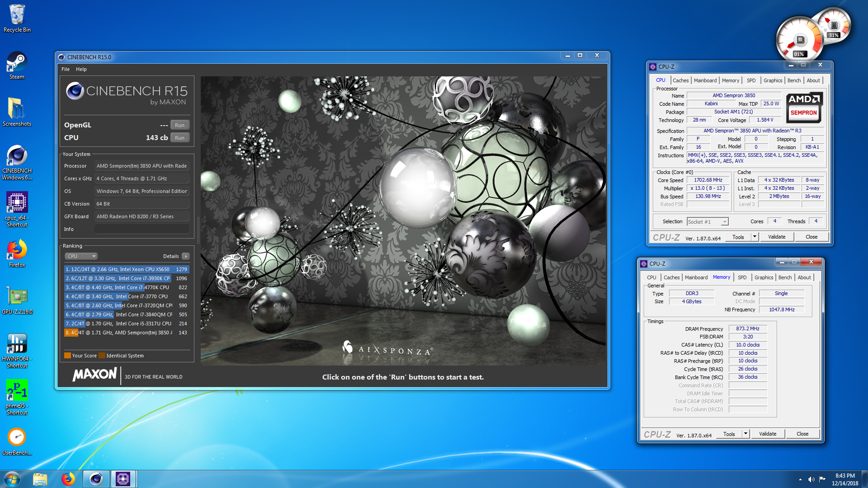The image size is (868, 488).
Task: Expand Tools dropdown arrow in upper CPU-Z
Action: click(x=755, y=237)
